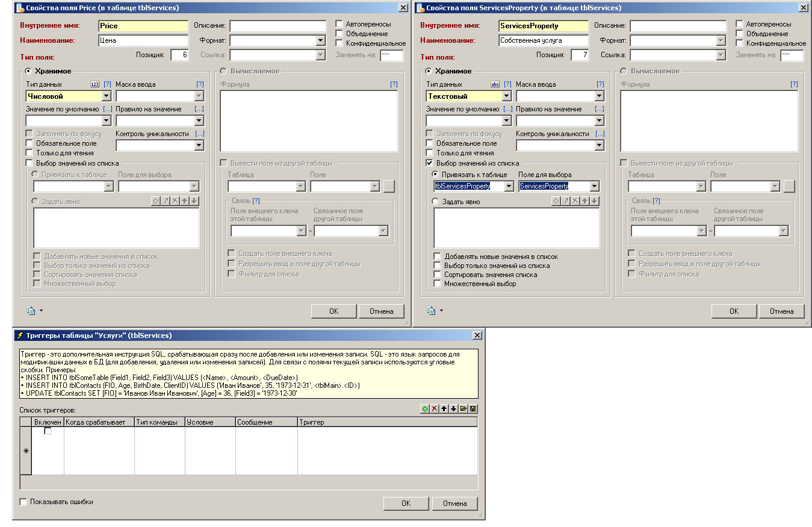812x527 pixels.
Task: Open the 'Числовой' data type dropdown
Action: click(106, 96)
